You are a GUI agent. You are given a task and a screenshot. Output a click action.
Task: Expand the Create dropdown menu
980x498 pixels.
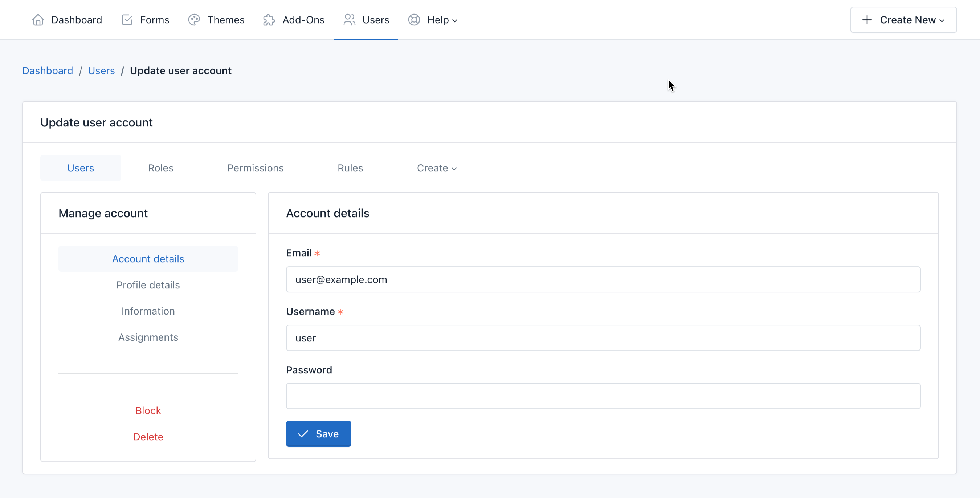[x=437, y=168]
